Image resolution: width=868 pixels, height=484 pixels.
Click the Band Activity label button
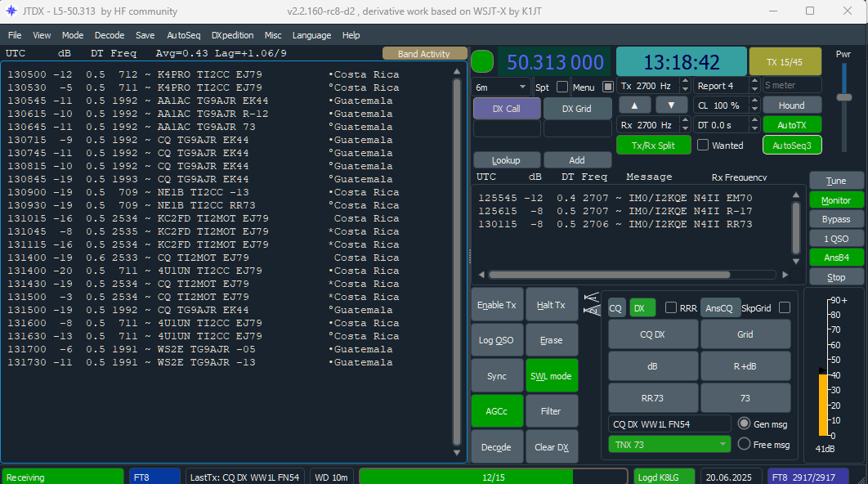click(x=424, y=54)
